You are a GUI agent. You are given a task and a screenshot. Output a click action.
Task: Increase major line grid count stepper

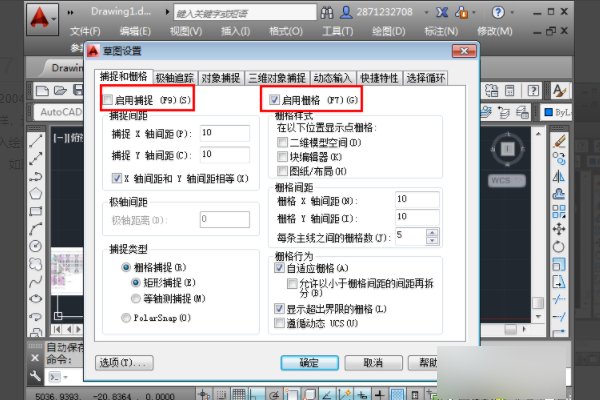click(432, 232)
